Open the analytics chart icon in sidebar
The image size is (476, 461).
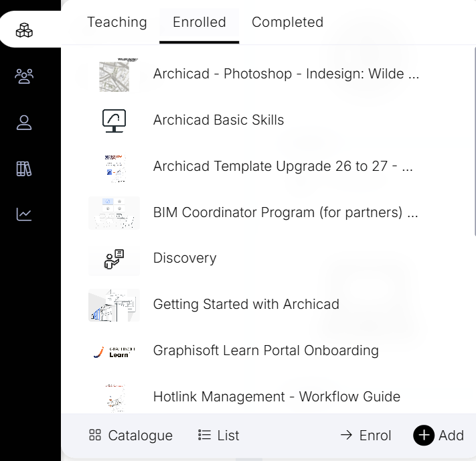tap(24, 214)
